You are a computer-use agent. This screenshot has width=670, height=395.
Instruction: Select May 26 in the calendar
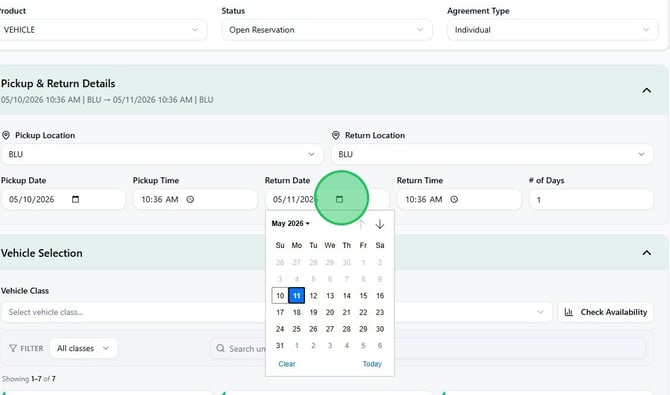coord(313,329)
